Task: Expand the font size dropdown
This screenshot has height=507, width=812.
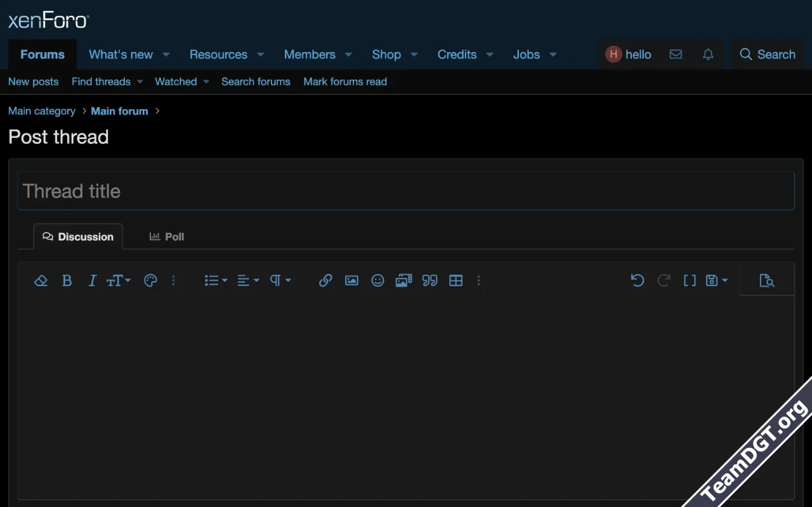Action: [x=119, y=280]
